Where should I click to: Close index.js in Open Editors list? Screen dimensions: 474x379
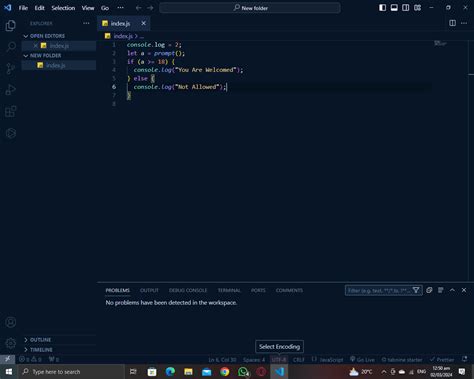[x=35, y=45]
